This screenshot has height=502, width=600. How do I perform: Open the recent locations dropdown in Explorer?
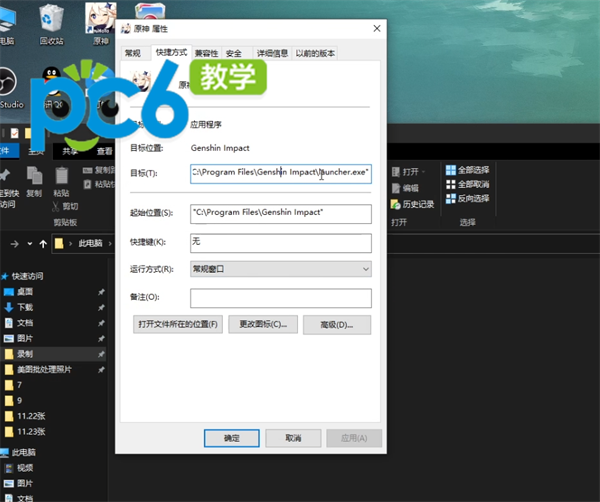tap(30, 244)
